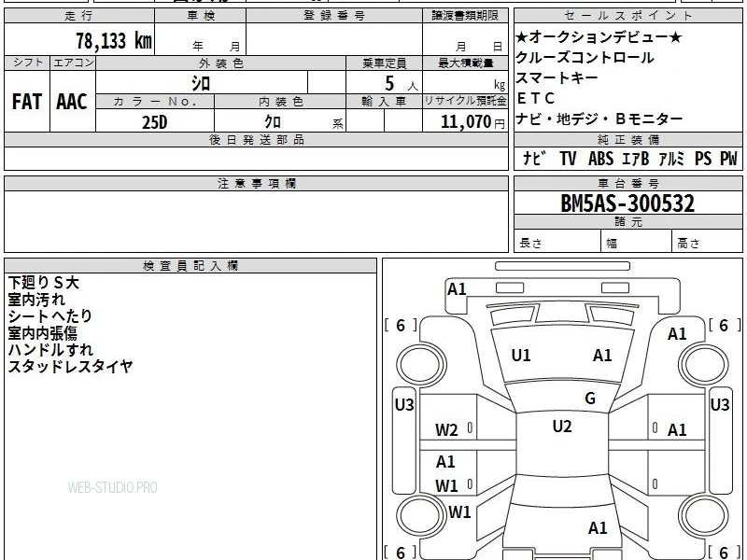Click the 車台番号 header

(627, 183)
